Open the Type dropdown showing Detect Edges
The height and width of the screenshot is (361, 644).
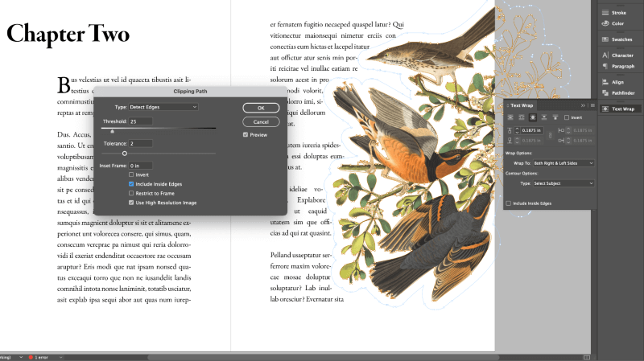163,107
